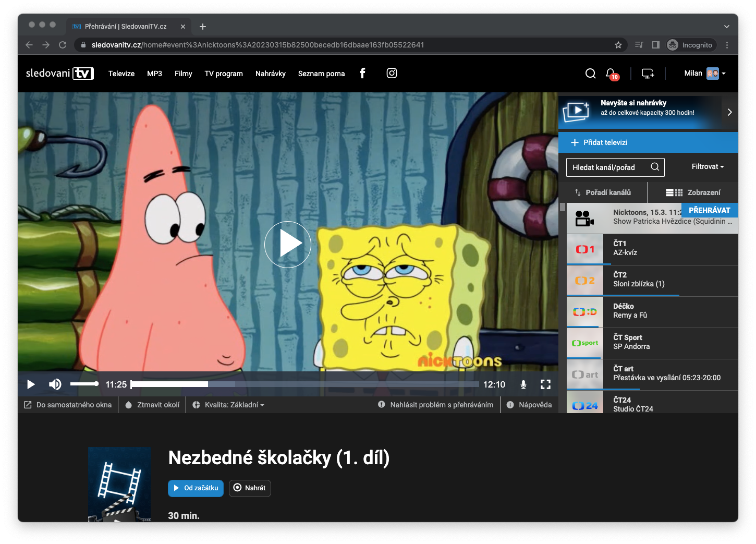Open Seznam porna menu item
The image size is (756, 544).
click(321, 74)
